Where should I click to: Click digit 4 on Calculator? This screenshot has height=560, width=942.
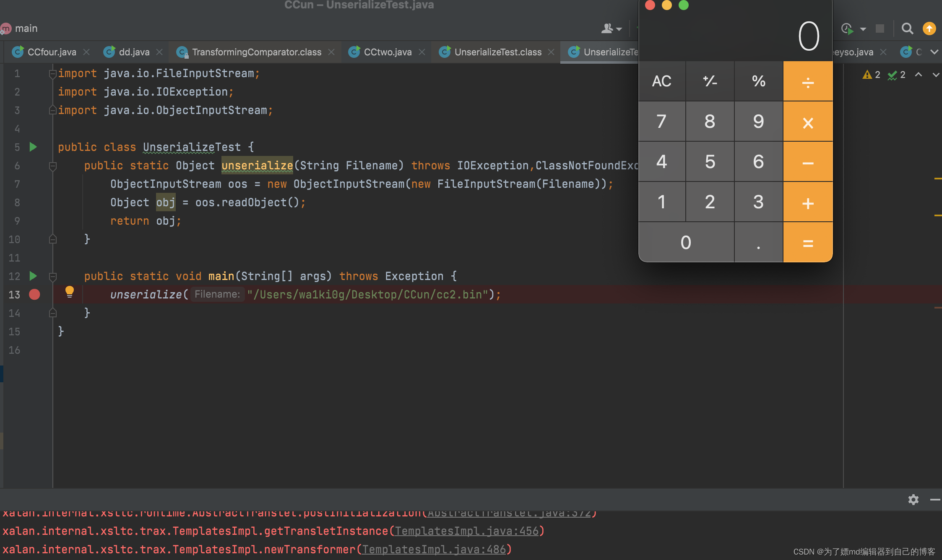(662, 162)
